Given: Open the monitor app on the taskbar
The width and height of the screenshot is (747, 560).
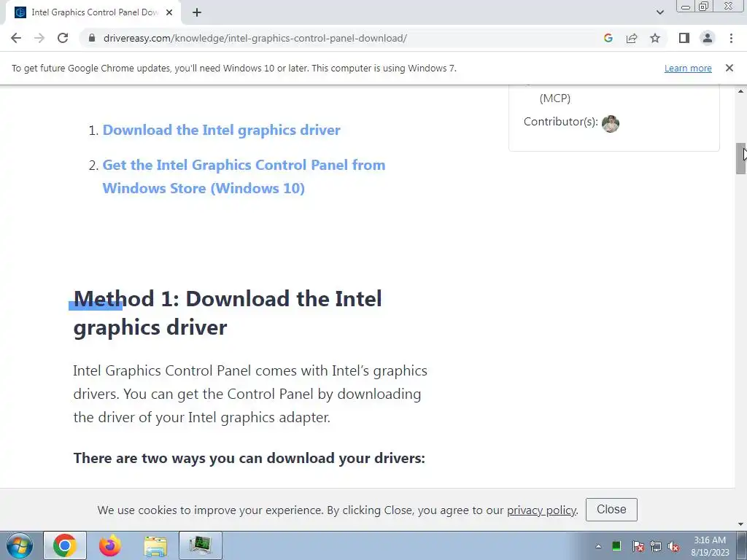Looking at the screenshot, I should pyautogui.click(x=201, y=545).
